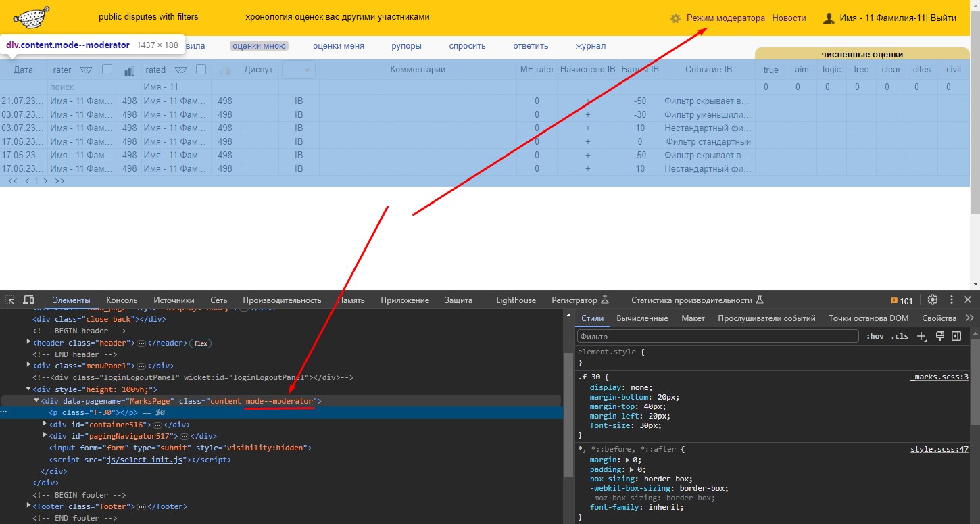Click the user profile silhouette icon
980x524 pixels.
coord(829,18)
